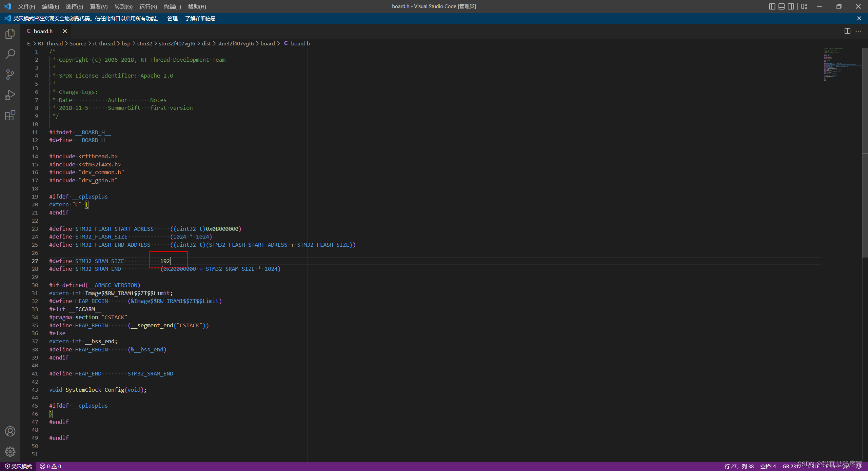868x471 pixels.
Task: Expand the board.h file breadcrumb
Action: point(297,43)
